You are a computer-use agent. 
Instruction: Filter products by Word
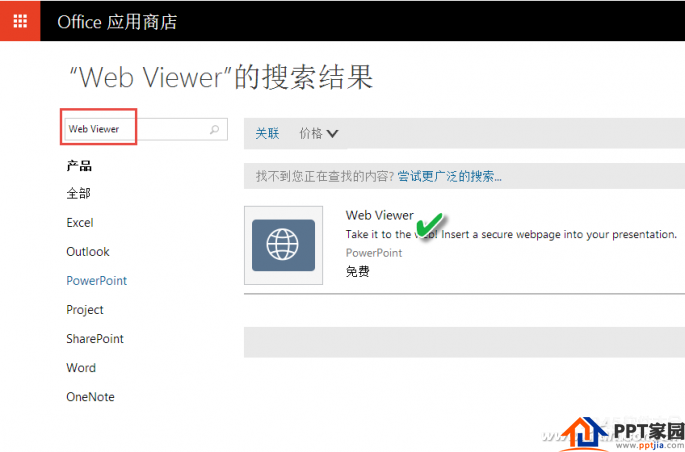pos(81,368)
